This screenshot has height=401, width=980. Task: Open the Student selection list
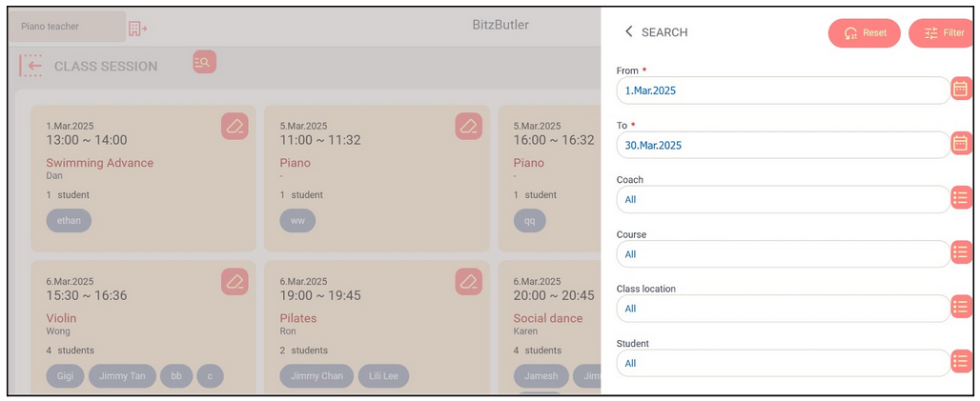pyautogui.click(x=961, y=362)
